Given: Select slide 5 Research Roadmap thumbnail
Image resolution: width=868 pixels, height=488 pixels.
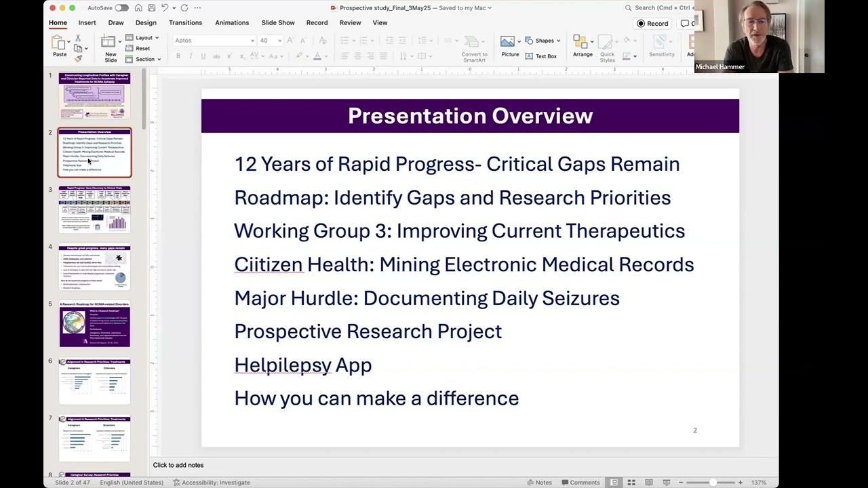Looking at the screenshot, I should click(94, 324).
